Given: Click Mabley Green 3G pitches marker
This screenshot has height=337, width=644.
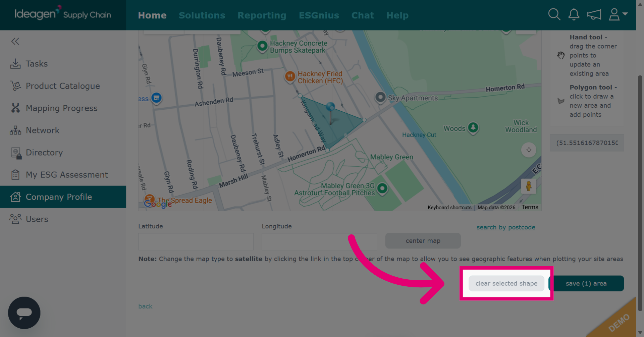Looking at the screenshot, I should [382, 188].
